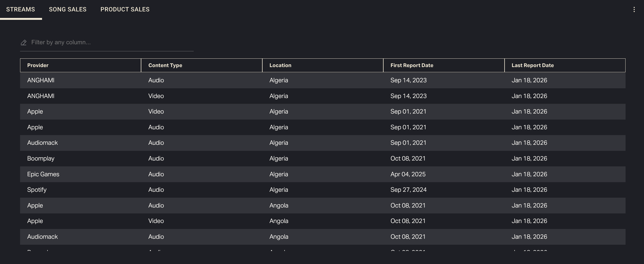Switch to the Streams tab
Image resolution: width=644 pixels, height=264 pixels.
21,10
